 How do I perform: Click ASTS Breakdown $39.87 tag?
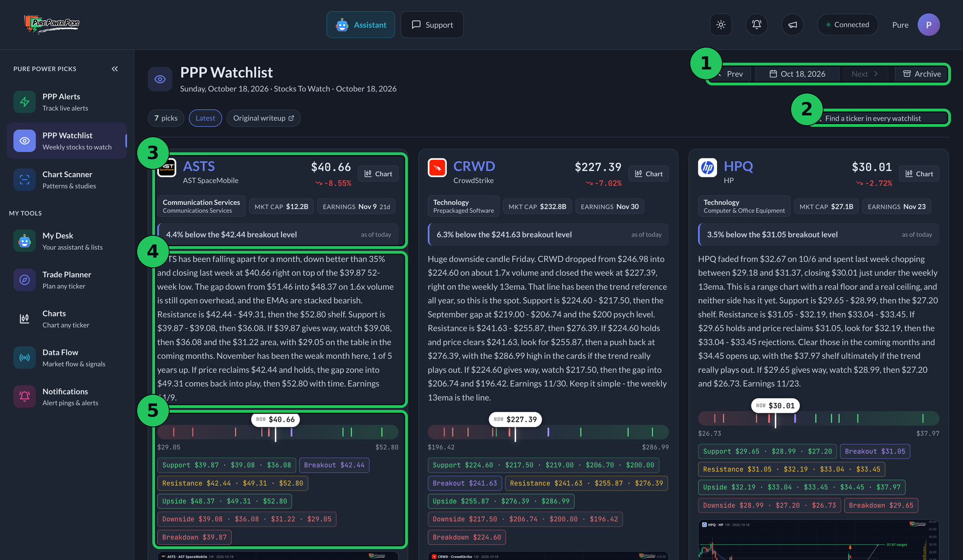tap(194, 537)
